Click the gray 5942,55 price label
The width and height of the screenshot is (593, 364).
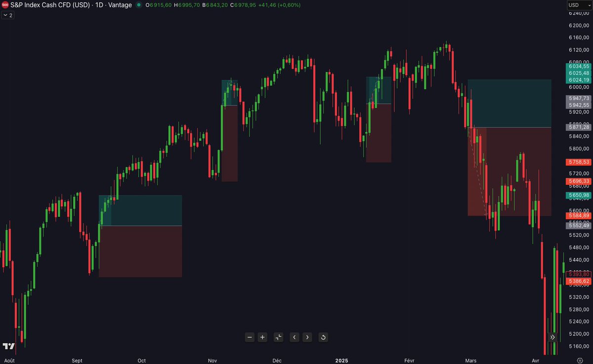(x=579, y=105)
